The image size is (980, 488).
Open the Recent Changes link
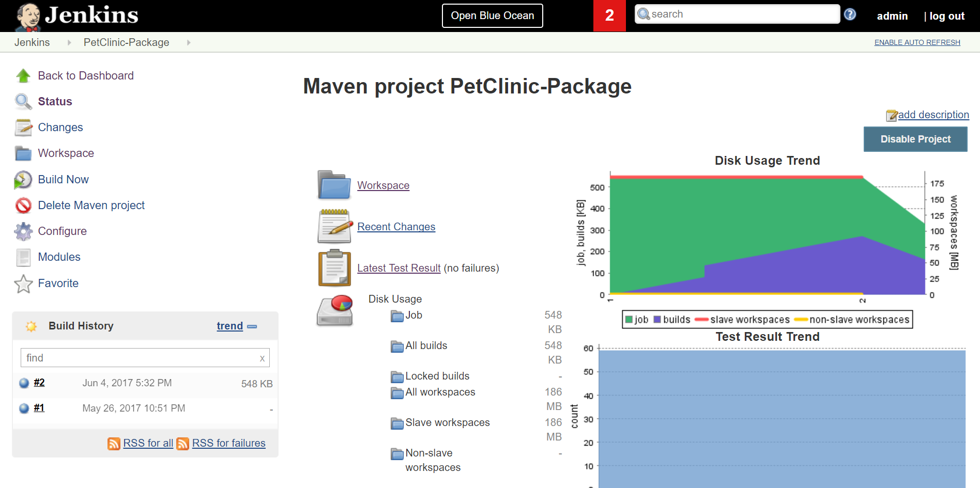click(x=396, y=227)
